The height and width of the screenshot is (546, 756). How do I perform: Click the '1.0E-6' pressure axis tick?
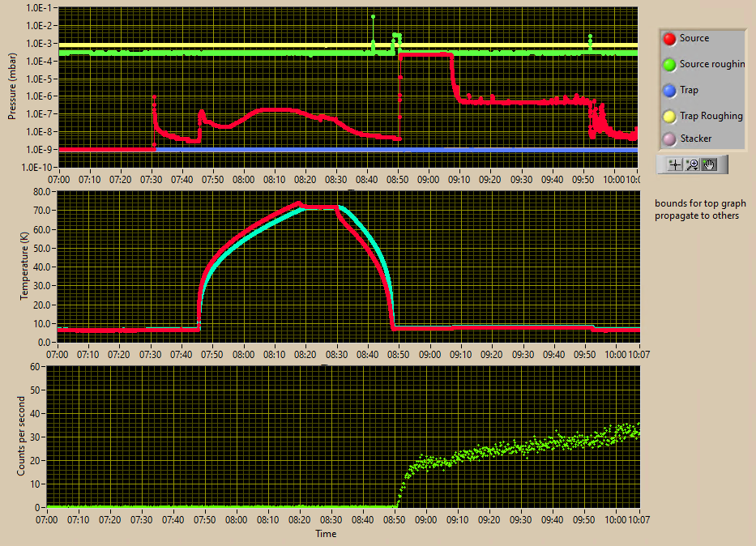point(41,96)
